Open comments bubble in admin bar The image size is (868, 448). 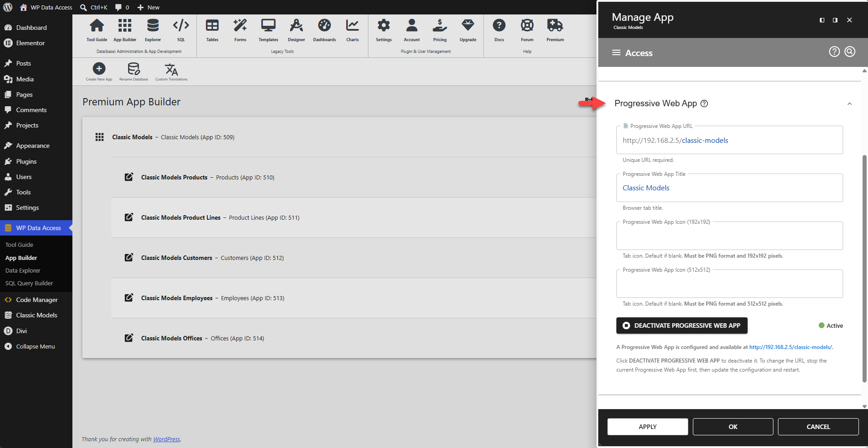tap(122, 7)
